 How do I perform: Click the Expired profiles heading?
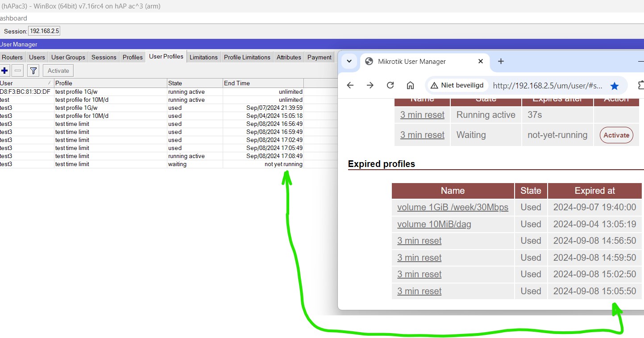coord(382,164)
